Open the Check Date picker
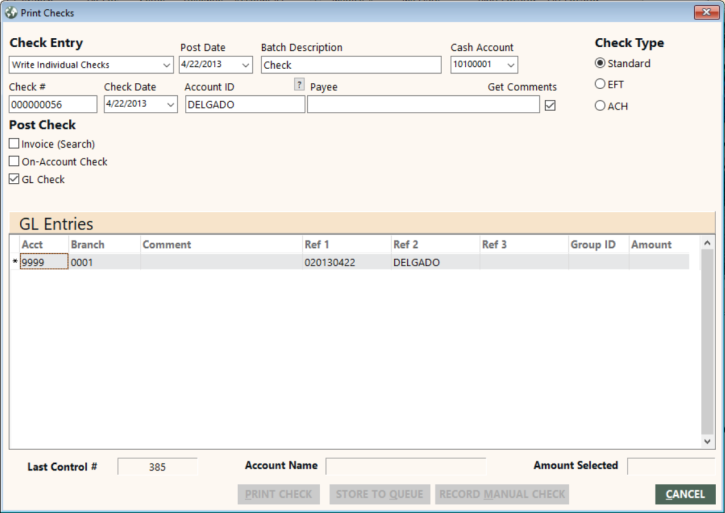Viewport: 725px width, 513px height. pos(170,105)
